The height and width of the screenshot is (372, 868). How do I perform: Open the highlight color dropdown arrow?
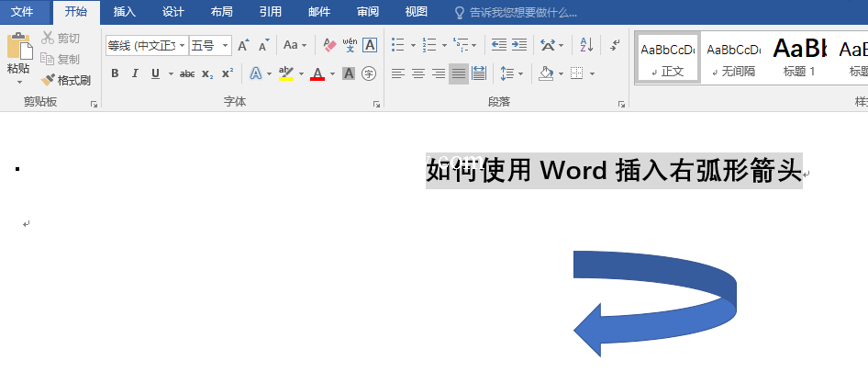pos(301,73)
